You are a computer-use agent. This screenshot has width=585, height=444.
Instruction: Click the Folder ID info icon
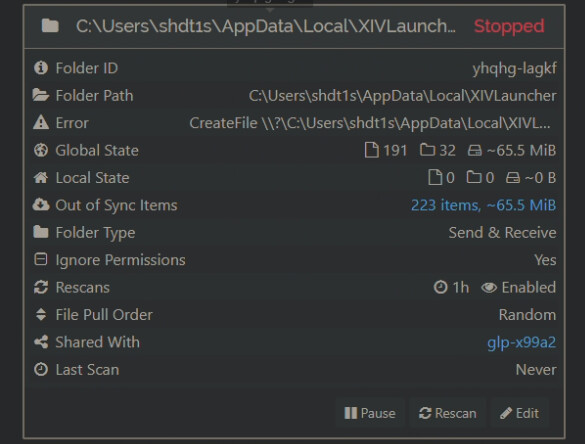[x=41, y=68]
